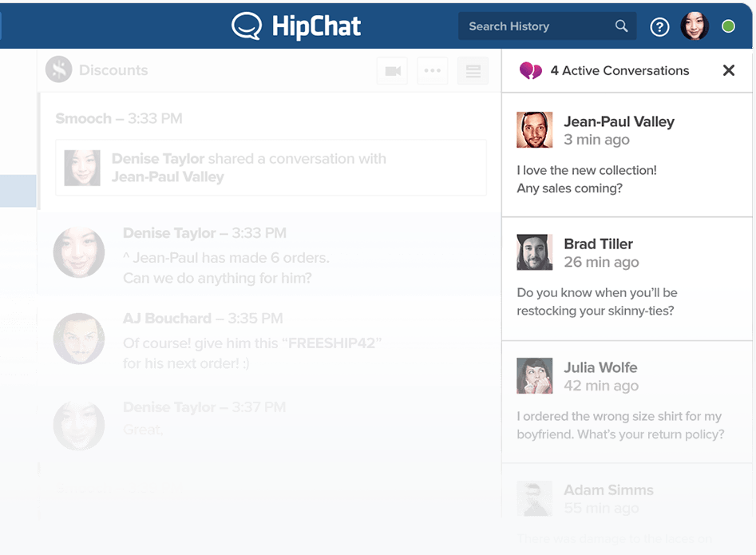This screenshot has width=756, height=555.
Task: Click Julia Wolfe's avatar photo
Action: pyautogui.click(x=535, y=375)
